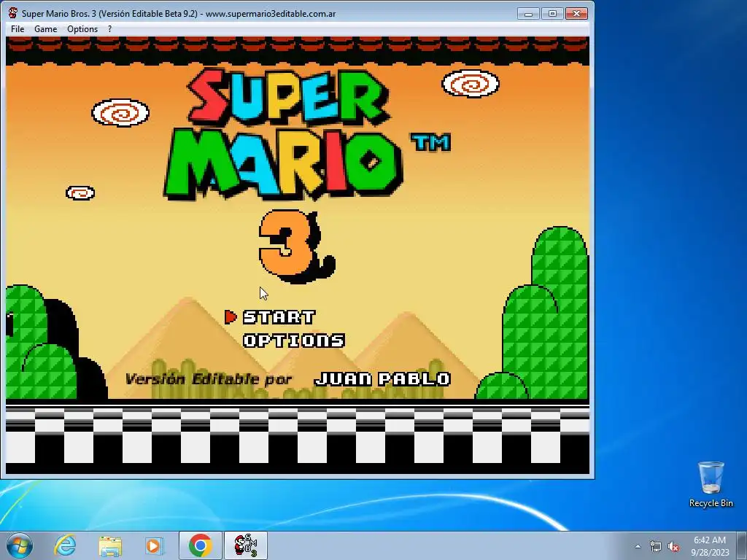747x560 pixels.
Task: Click the Versión Editable por text
Action: tap(208, 379)
